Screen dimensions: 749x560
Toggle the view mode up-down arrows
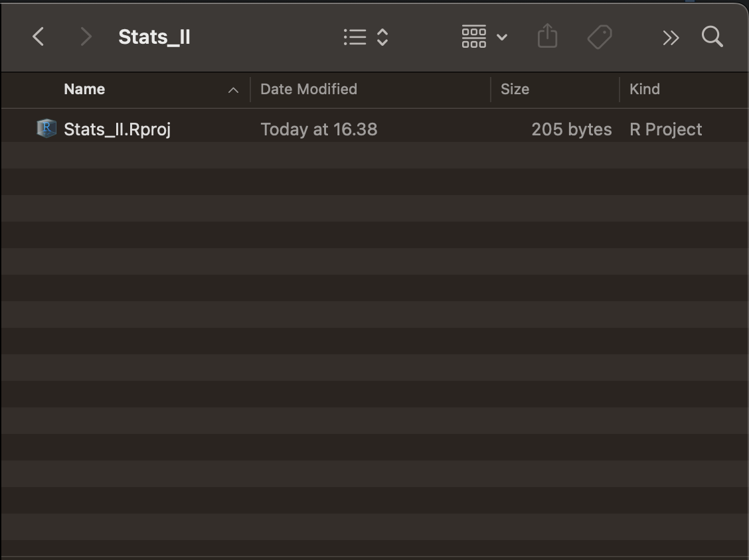pos(382,36)
